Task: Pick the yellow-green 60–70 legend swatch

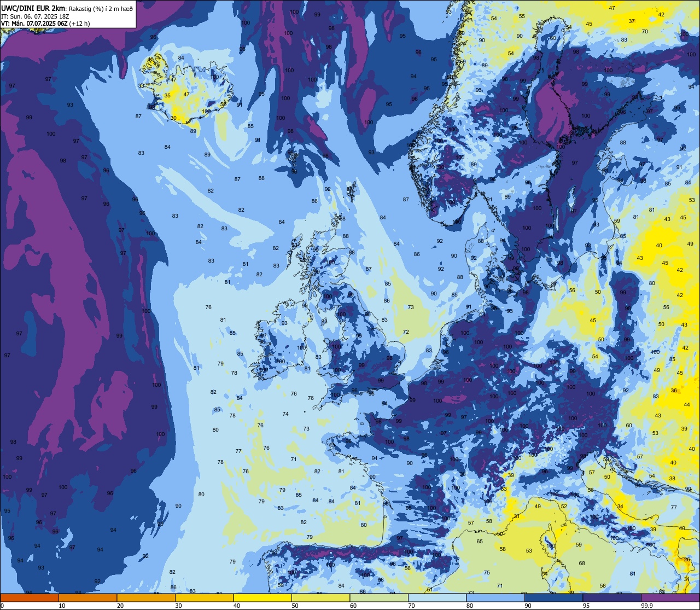Action: click(x=379, y=597)
